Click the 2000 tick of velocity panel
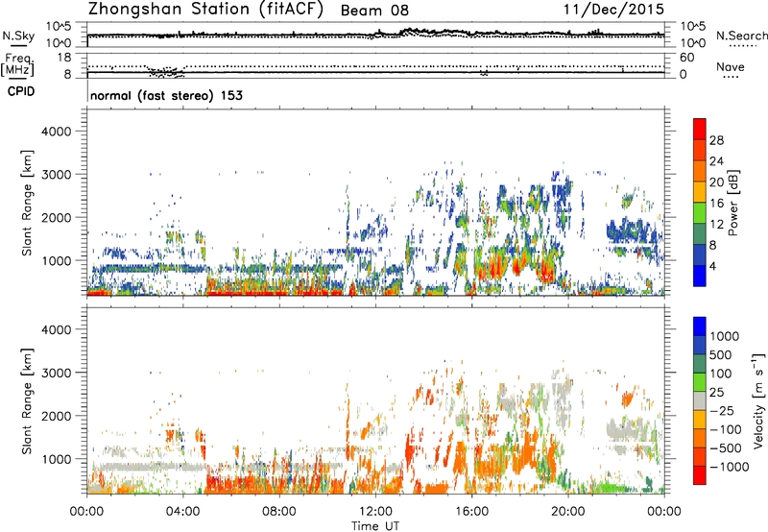The width and height of the screenshot is (768, 532). tap(56, 416)
